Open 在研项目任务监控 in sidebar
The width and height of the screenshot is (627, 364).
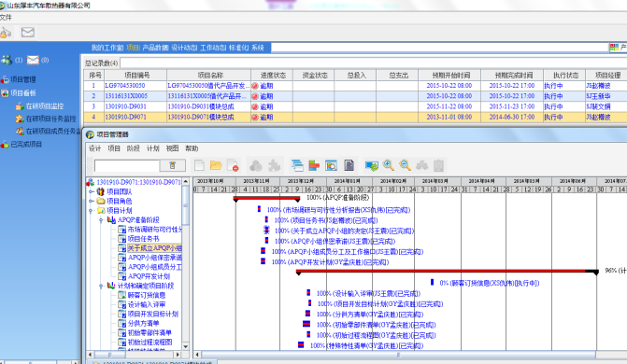[50, 119]
